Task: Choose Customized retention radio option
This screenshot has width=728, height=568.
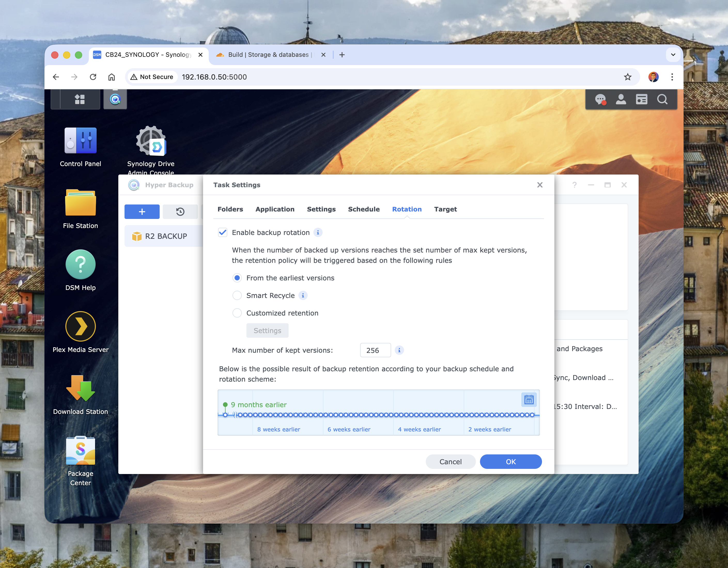Action: [x=237, y=313]
